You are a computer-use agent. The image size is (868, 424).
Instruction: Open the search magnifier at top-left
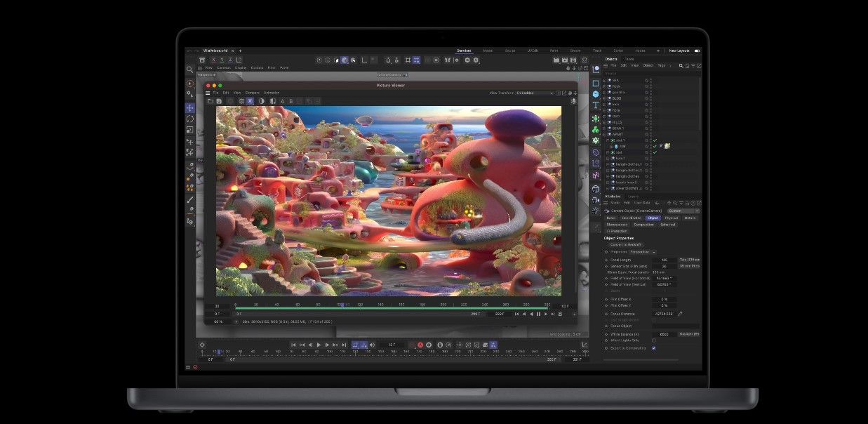189,69
